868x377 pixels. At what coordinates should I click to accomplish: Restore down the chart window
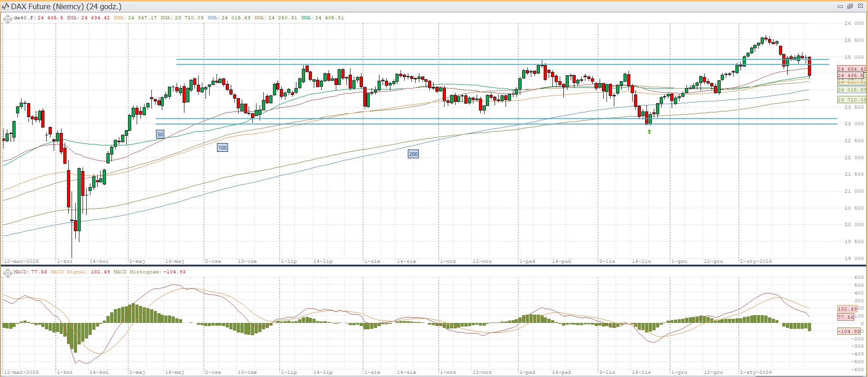tap(850, 6)
